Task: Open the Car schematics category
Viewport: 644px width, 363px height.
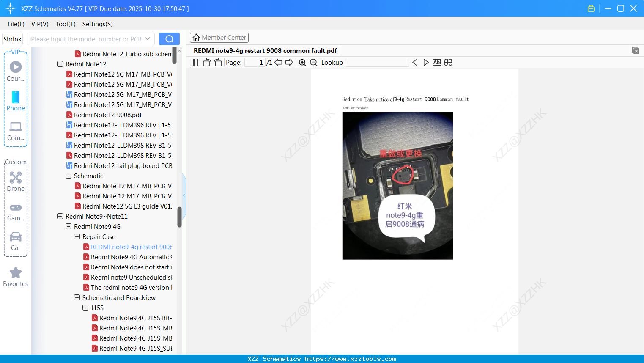Action: pos(15,240)
